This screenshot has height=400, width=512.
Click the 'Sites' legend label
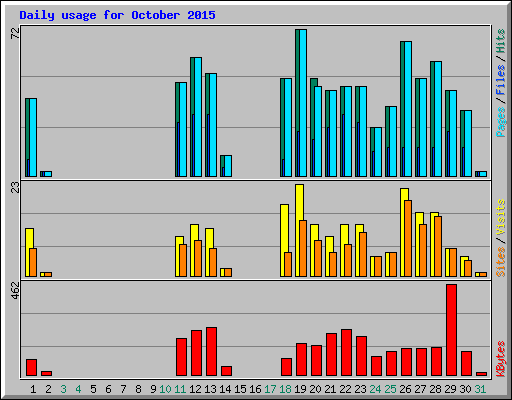(501, 262)
